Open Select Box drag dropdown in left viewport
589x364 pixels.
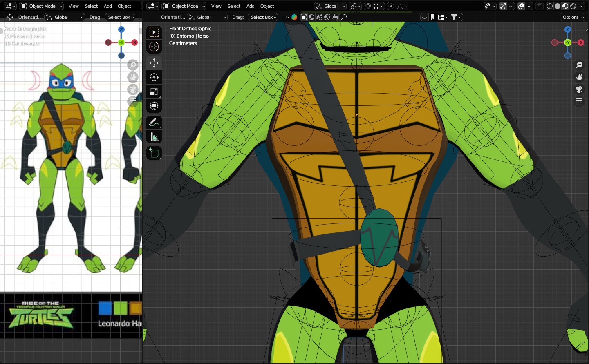click(x=121, y=17)
